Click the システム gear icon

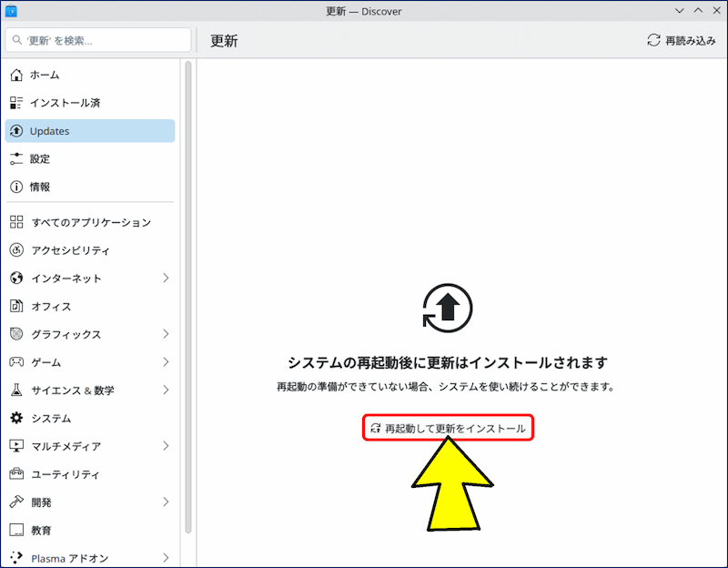coord(16,418)
